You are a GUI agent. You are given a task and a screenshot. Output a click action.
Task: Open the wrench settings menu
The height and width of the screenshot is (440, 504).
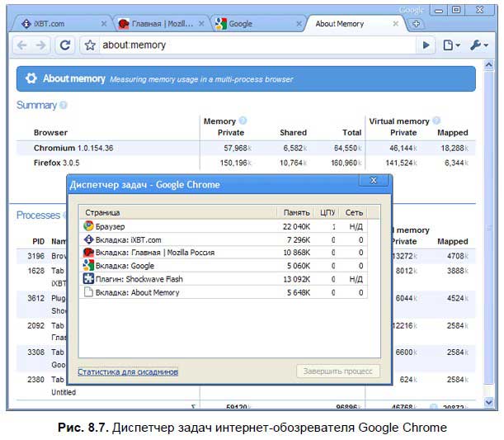(479, 45)
